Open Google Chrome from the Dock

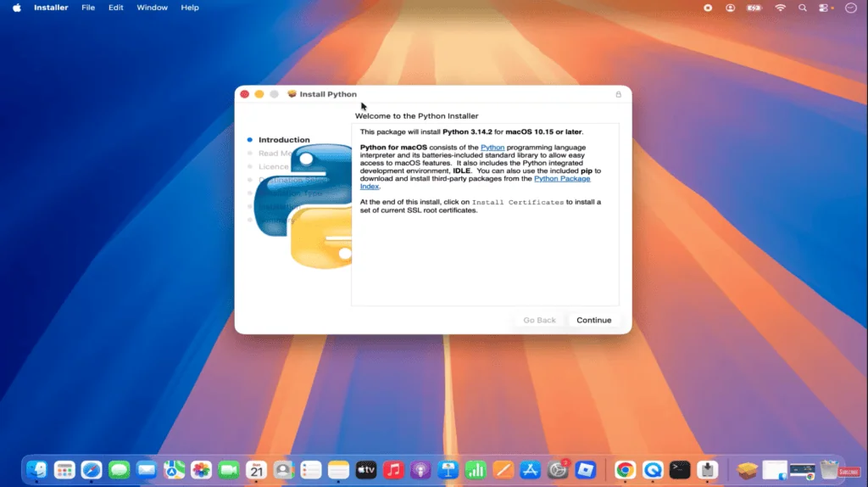[625, 470]
